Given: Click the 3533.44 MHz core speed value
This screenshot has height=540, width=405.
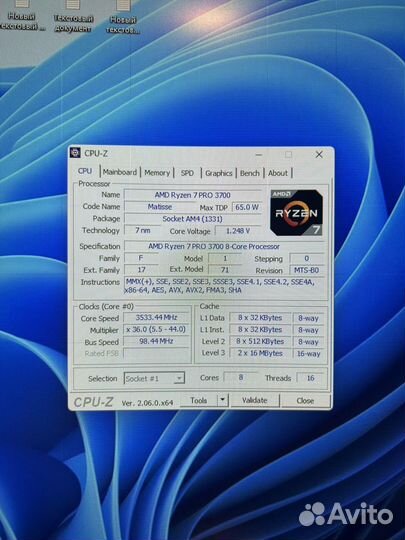Looking at the screenshot, I should (156, 317).
